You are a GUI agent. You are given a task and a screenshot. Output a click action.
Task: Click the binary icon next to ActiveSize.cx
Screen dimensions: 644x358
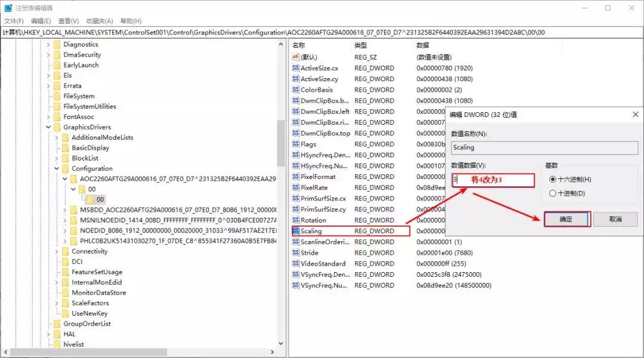(296, 68)
